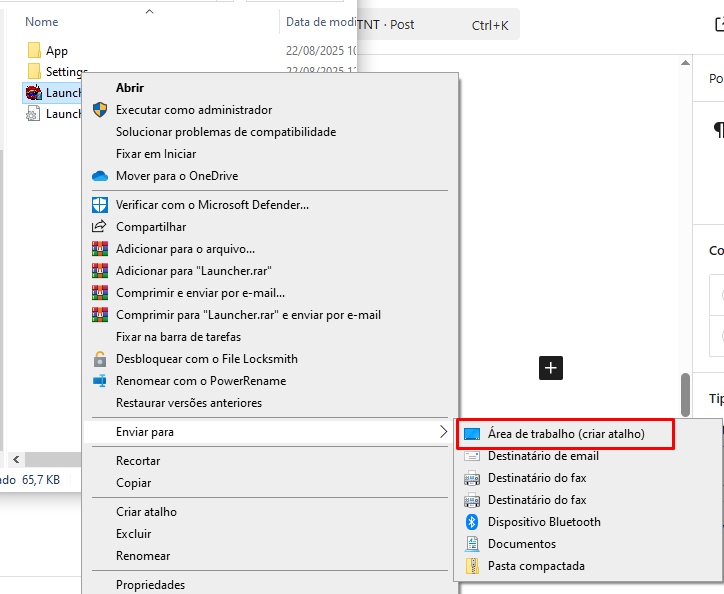Click the OneDrive cloud icon
This screenshot has width=724, height=594.
[99, 176]
